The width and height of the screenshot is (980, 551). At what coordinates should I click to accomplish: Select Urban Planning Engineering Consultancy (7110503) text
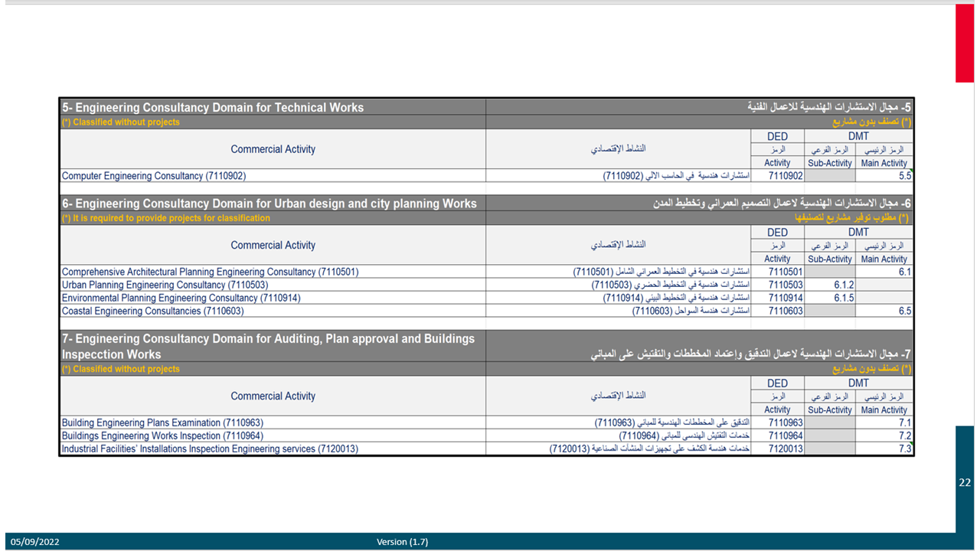tap(165, 285)
